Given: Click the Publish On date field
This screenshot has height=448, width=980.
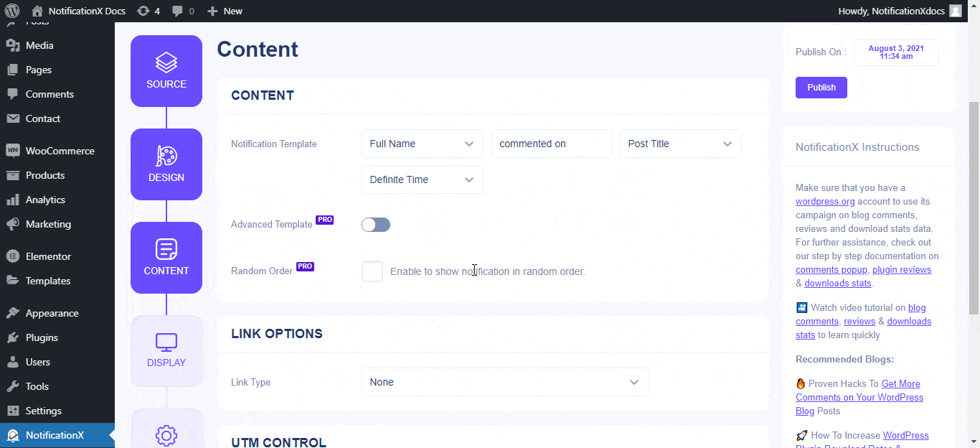Looking at the screenshot, I should click(896, 52).
